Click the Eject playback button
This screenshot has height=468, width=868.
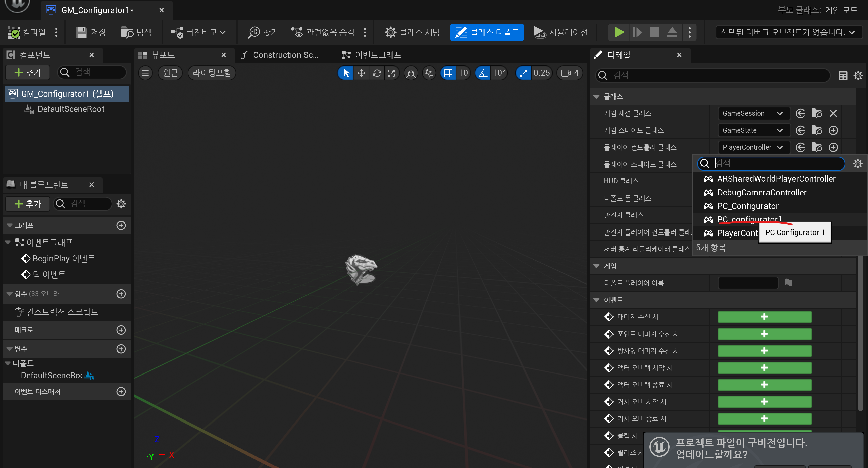672,32
